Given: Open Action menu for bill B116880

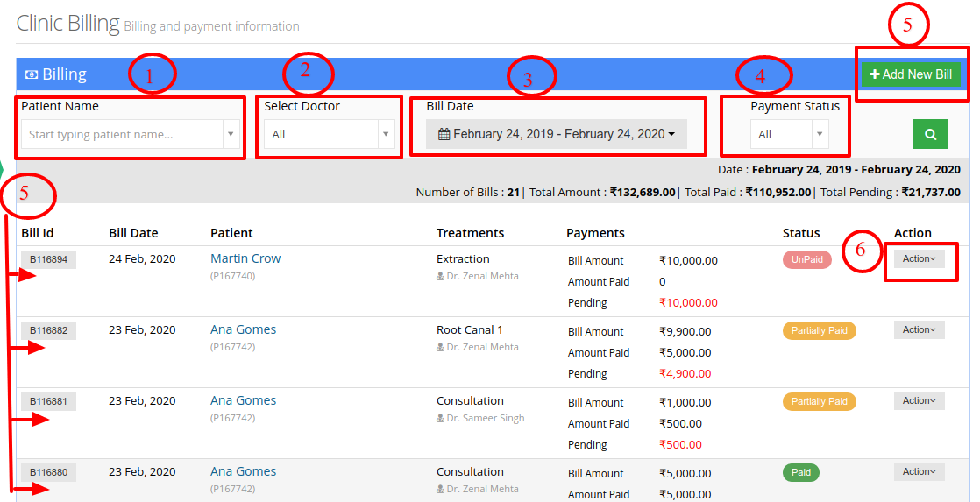Looking at the screenshot, I should click(x=919, y=472).
